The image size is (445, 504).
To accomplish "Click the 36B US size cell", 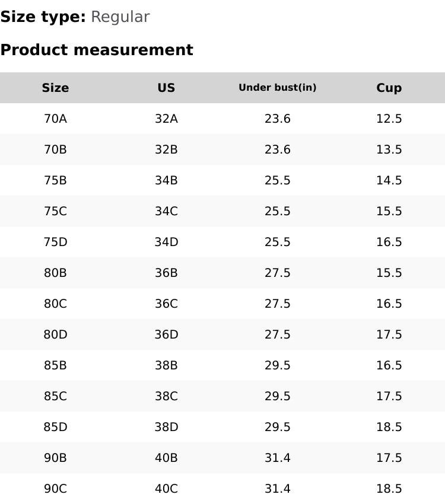I will coord(166,273).
